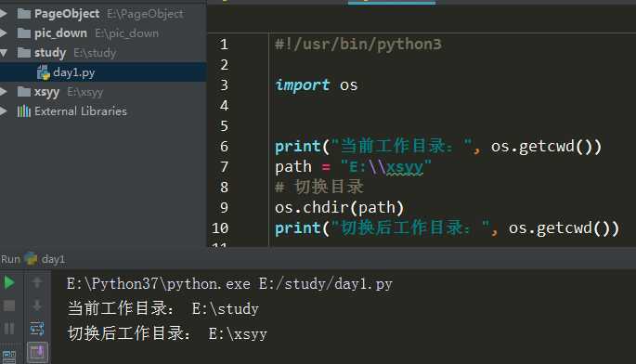Click the down arrow in the run panel
The height and width of the screenshot is (364, 636).
click(37, 305)
